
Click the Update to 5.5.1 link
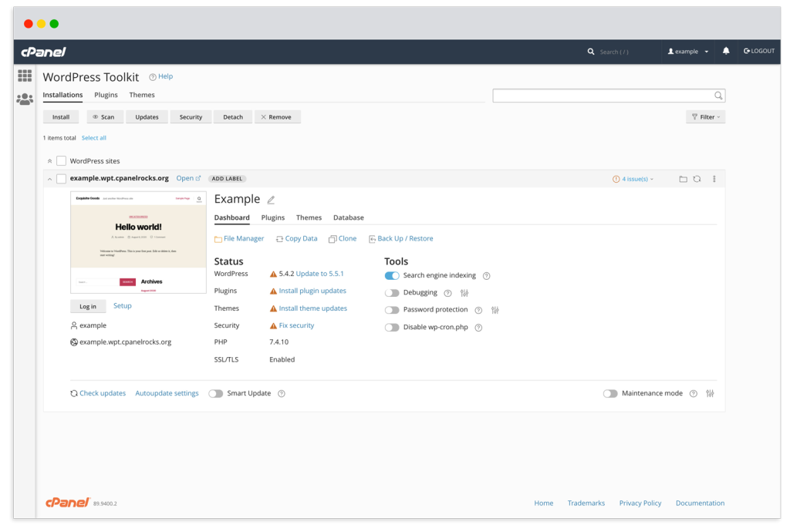(x=319, y=274)
